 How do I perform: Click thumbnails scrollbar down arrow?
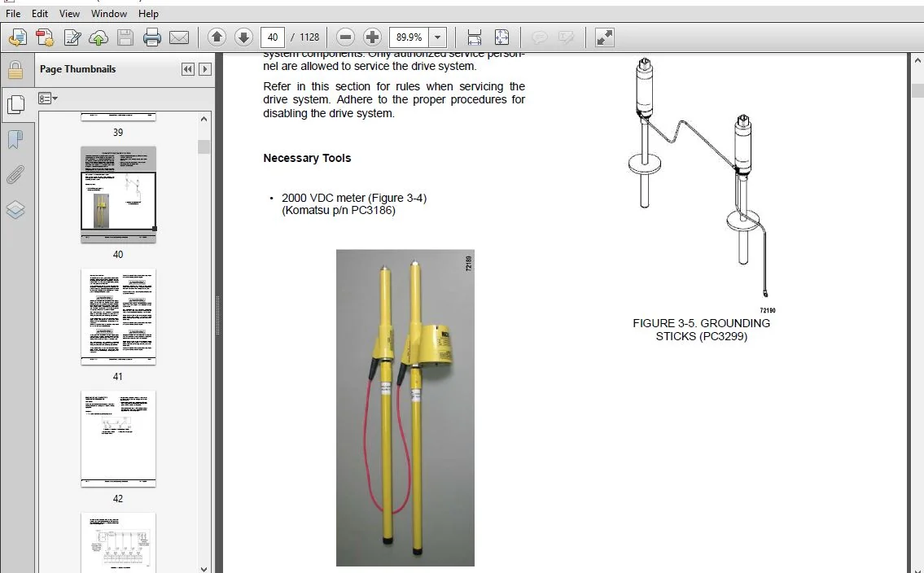pyautogui.click(x=204, y=568)
